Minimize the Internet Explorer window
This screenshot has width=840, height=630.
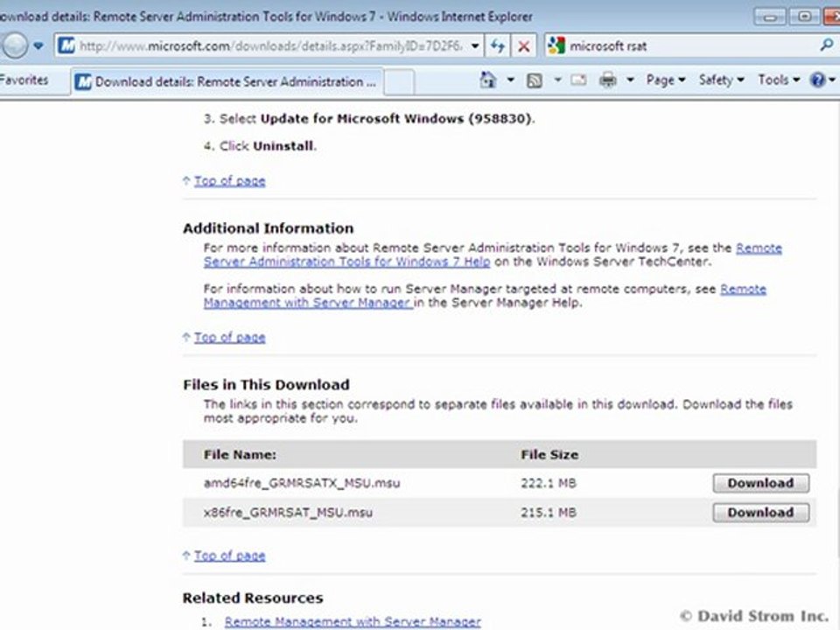point(770,17)
